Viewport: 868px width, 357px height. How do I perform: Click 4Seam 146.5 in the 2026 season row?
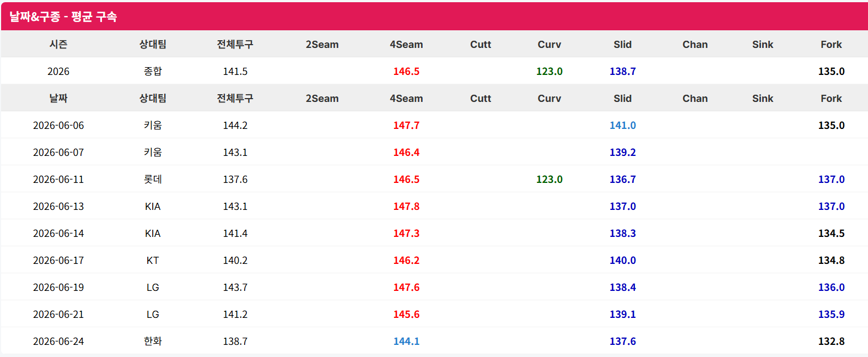pos(406,72)
